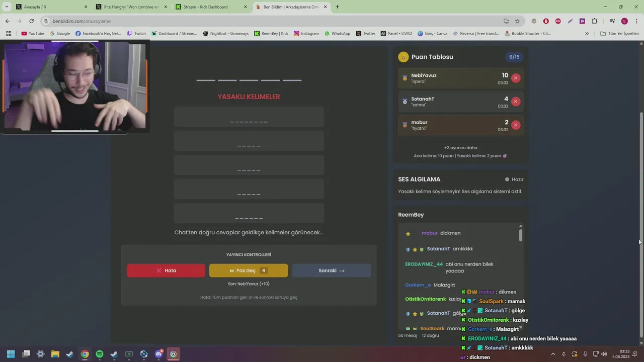Image resolution: width=644 pixels, height=362 pixels.
Task: Click the first hidden forbidden word box
Action: point(249,117)
